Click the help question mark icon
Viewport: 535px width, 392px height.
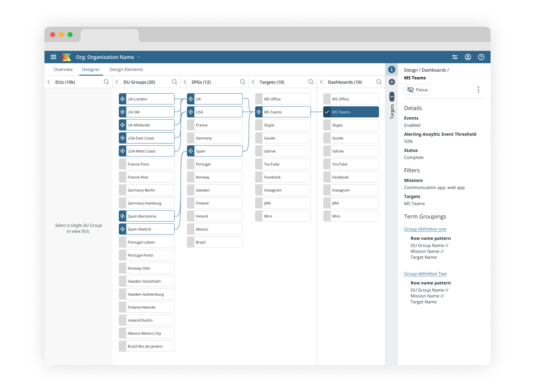click(x=481, y=57)
